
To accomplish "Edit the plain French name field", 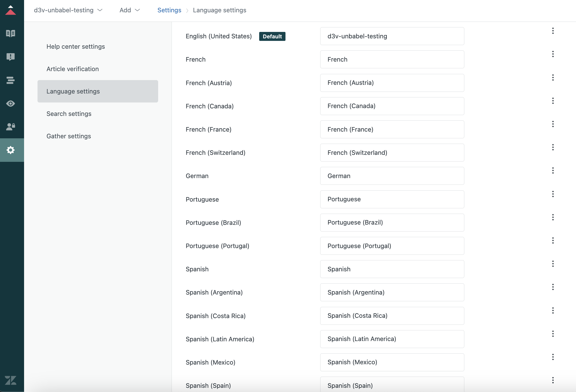I will [x=392, y=59].
